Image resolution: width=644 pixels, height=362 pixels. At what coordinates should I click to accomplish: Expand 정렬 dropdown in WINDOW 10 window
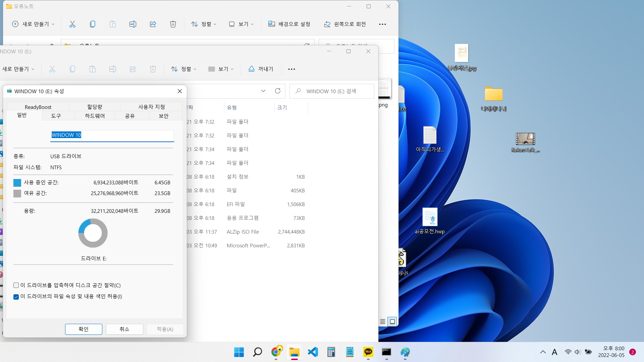coord(184,69)
